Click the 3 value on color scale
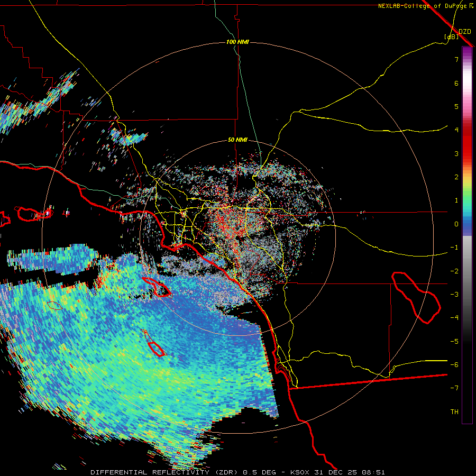The image size is (476, 476). point(456,153)
